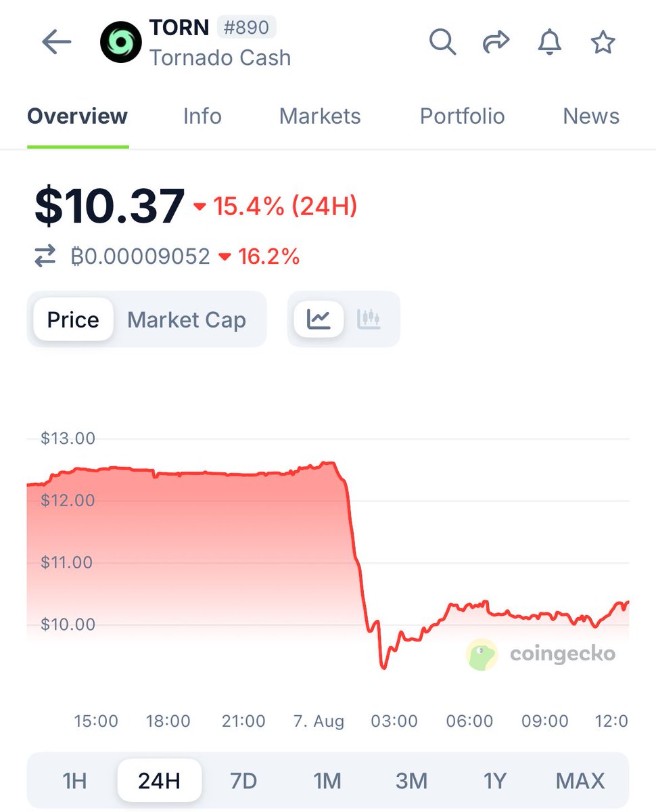Switch to line chart view

[319, 319]
